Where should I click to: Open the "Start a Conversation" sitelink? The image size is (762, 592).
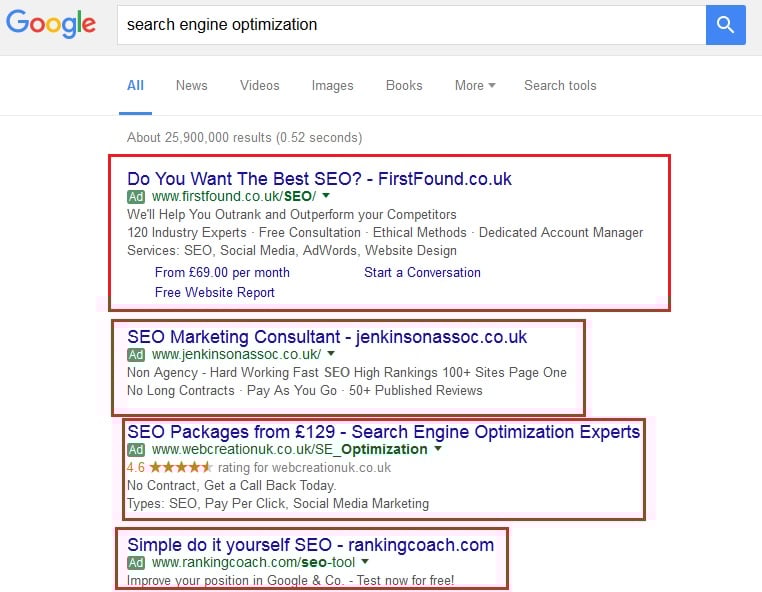click(422, 272)
